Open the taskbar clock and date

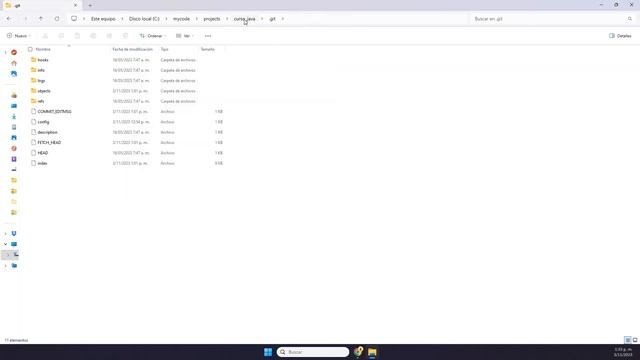[623, 352]
